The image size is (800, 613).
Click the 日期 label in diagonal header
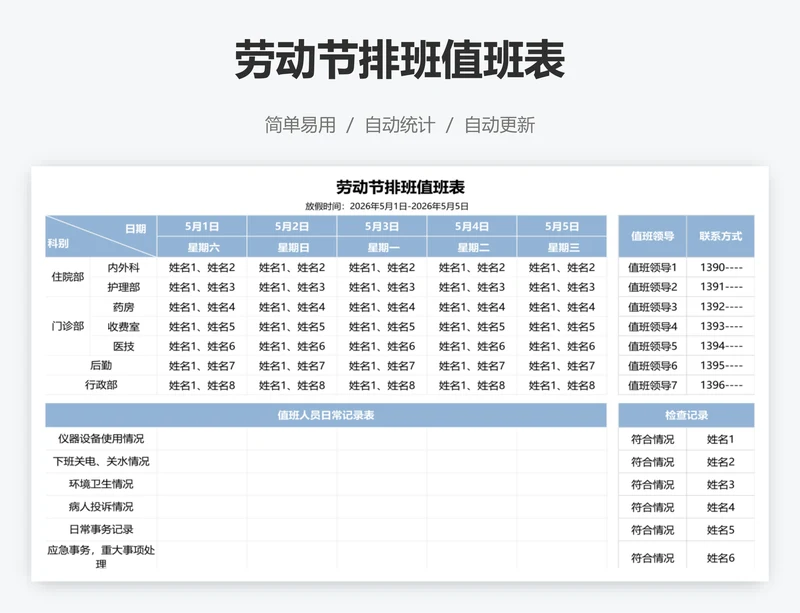(135, 229)
